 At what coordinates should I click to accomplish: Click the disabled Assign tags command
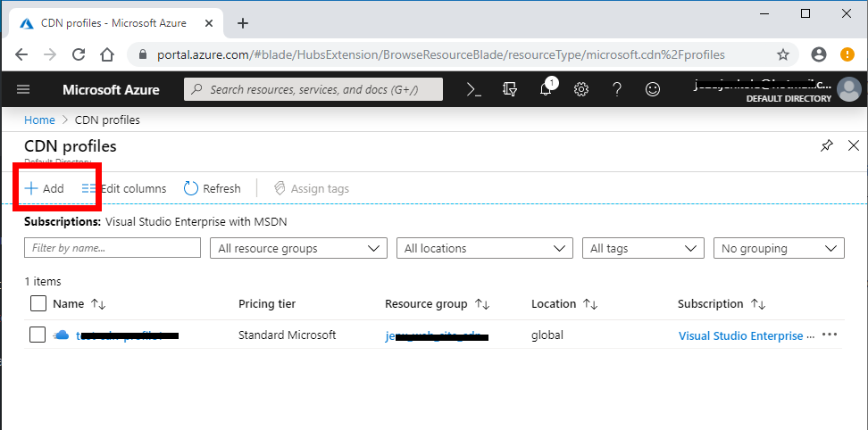[312, 188]
